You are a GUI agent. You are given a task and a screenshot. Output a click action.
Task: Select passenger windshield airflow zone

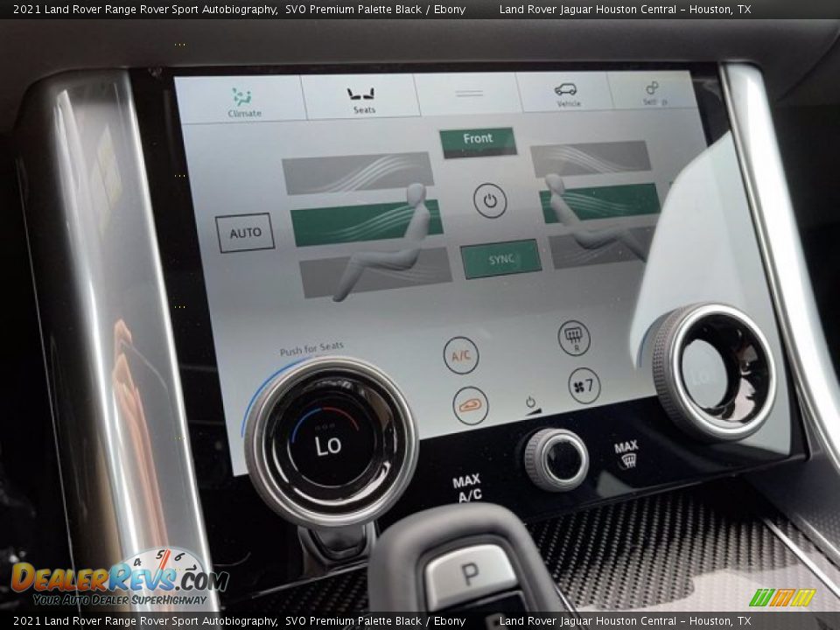[x=591, y=158]
